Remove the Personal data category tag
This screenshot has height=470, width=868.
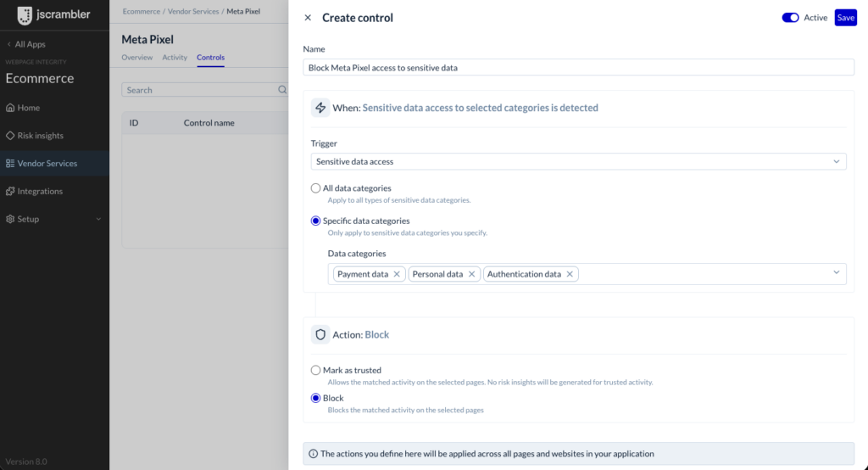(471, 274)
